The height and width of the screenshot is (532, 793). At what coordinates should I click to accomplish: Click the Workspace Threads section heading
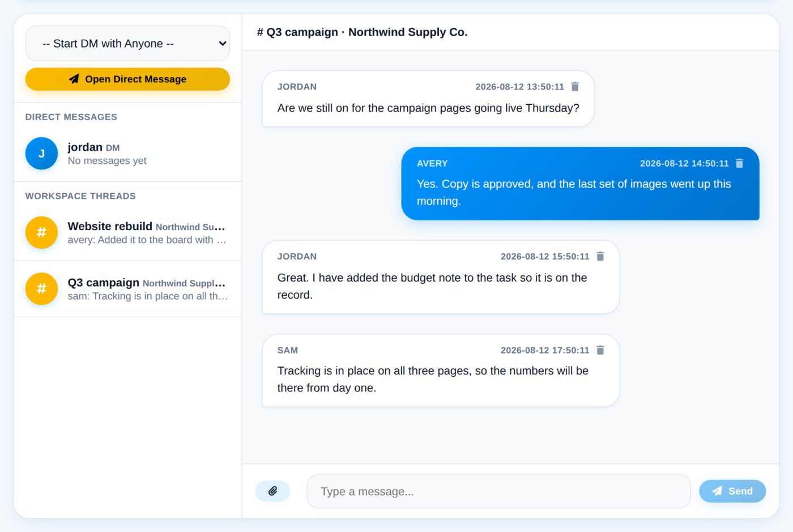click(80, 196)
